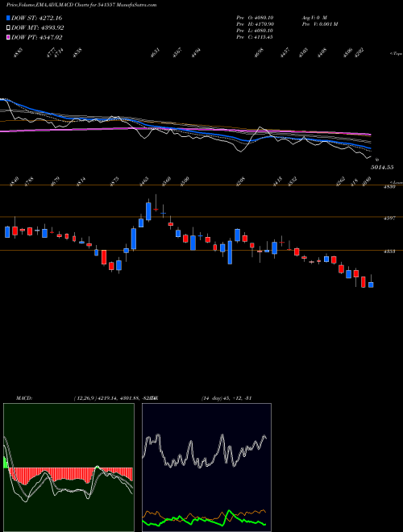Click the 4333 price level label
Image resolution: width=403 pixels, height=532 pixels.
pos(389,251)
